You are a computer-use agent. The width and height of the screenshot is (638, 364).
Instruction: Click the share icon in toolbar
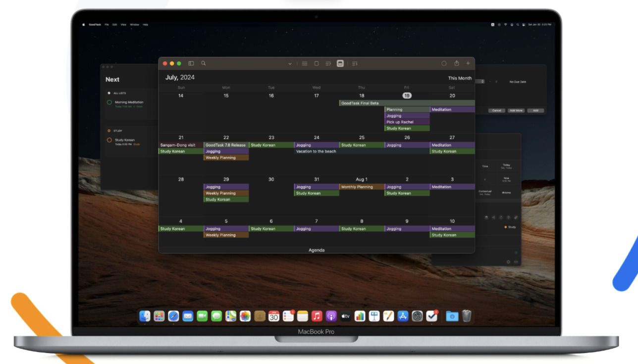pos(456,63)
